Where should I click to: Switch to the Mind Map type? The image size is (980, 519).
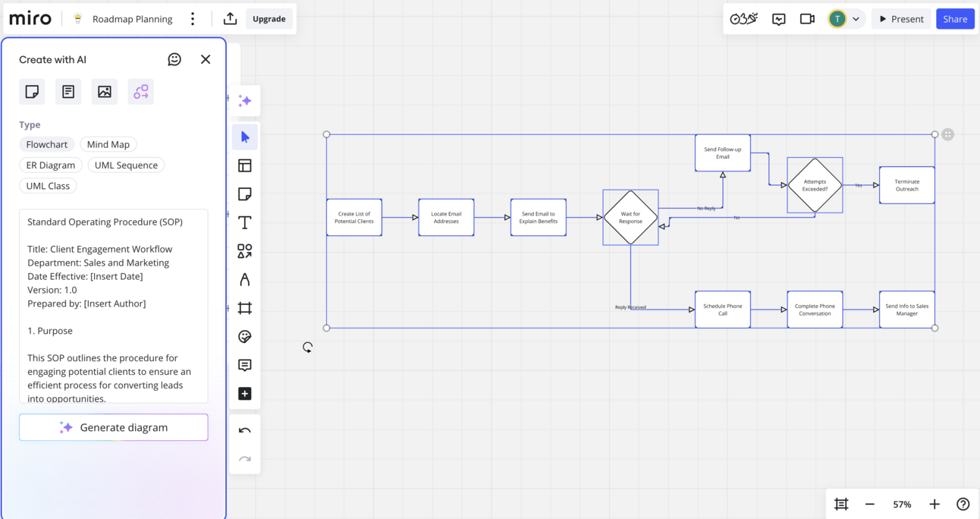click(108, 143)
